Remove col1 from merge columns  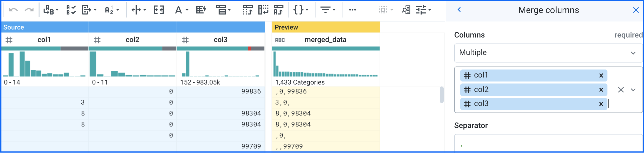601,75
